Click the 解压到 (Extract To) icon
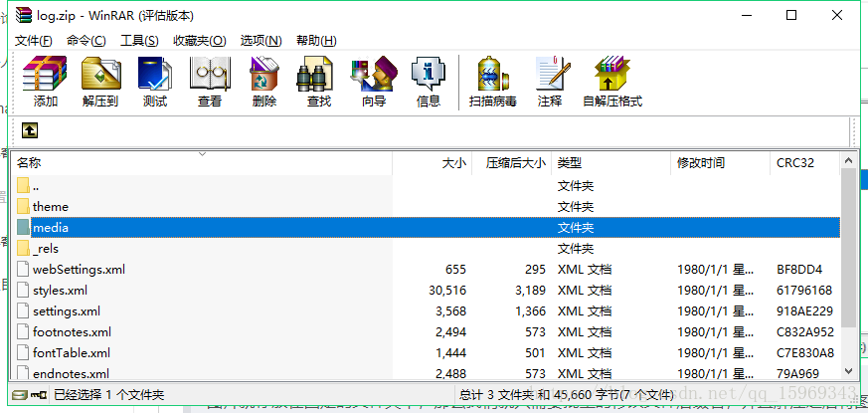868x413 pixels. pyautogui.click(x=100, y=82)
